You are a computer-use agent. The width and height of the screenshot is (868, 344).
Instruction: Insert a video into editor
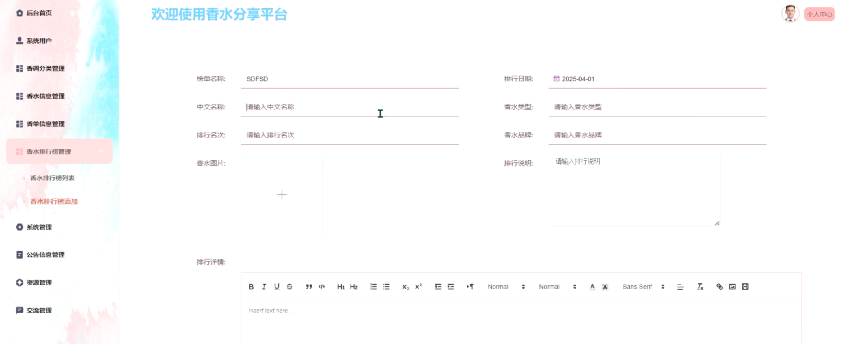745,287
